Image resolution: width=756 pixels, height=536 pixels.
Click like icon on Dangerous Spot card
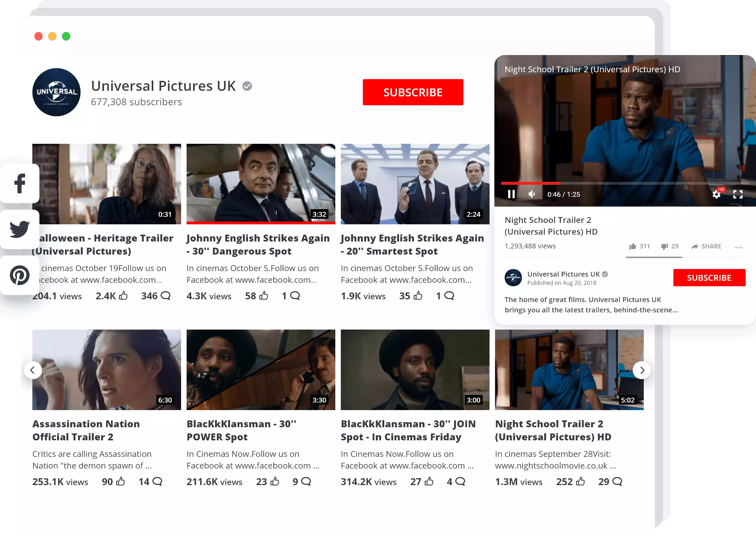tap(264, 296)
